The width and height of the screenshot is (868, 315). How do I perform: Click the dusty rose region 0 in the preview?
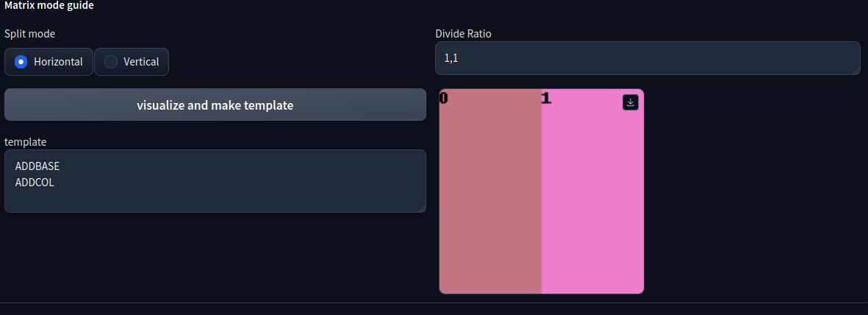(490, 199)
